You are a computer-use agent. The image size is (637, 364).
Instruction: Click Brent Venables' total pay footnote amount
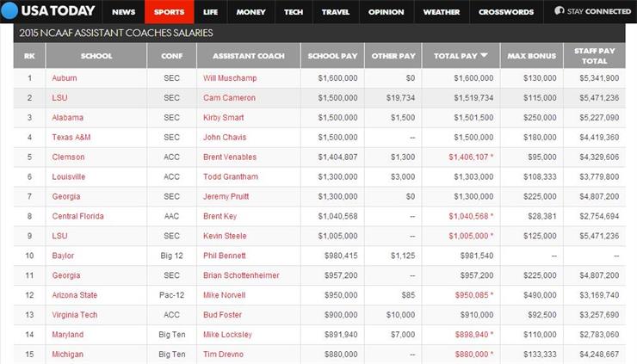click(470, 157)
